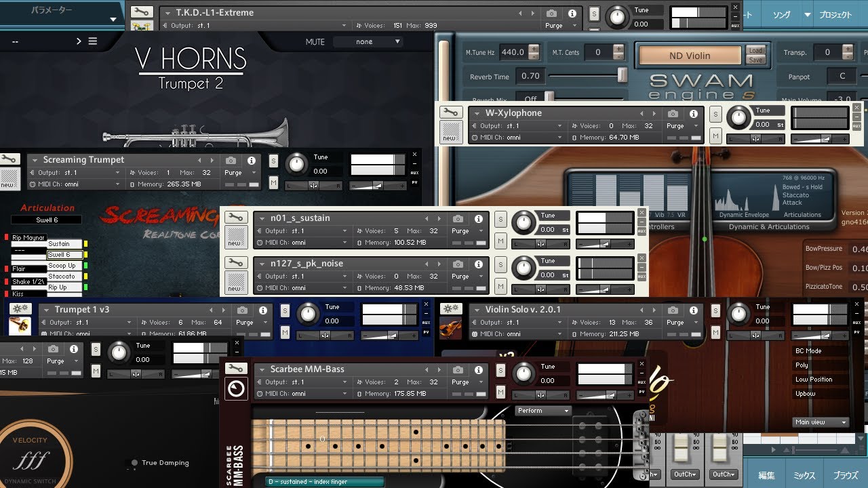
Task: Switch to the プロジェクト tab
Action: (x=835, y=15)
